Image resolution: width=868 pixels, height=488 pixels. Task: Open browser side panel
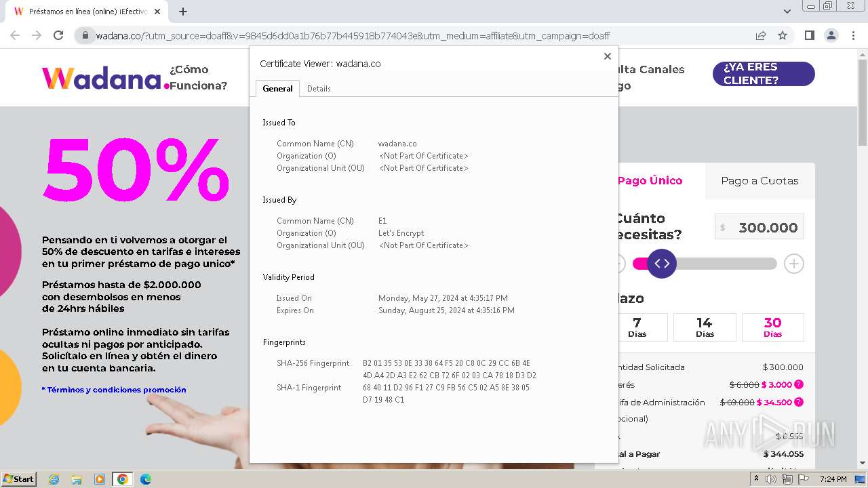(809, 35)
